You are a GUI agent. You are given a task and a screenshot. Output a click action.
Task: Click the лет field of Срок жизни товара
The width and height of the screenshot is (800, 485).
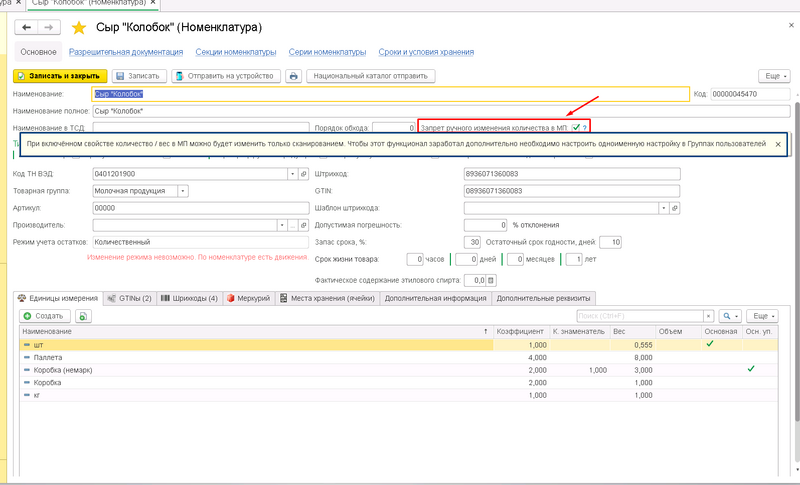pos(574,259)
